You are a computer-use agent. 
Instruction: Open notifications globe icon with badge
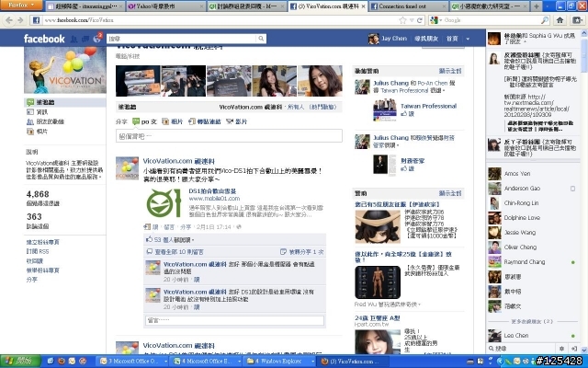[97, 38]
